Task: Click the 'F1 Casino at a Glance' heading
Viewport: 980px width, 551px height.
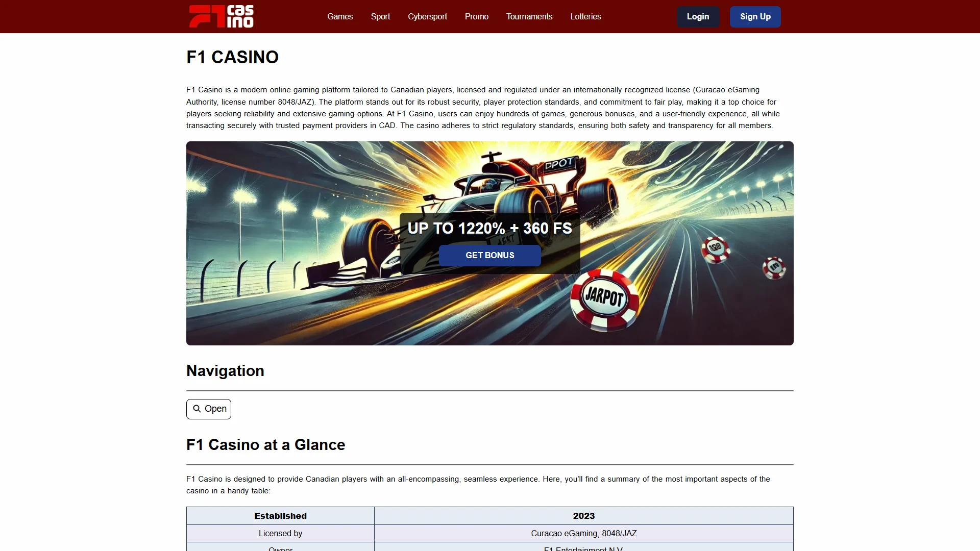Action: click(265, 445)
